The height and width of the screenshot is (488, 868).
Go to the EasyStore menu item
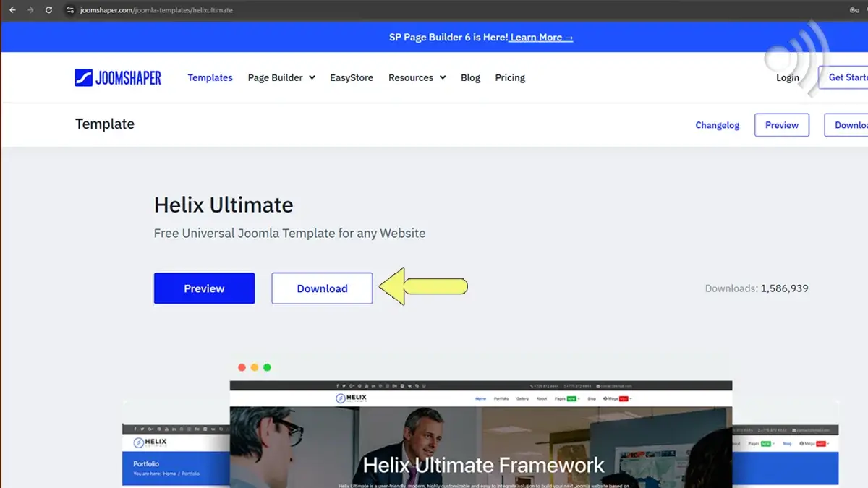[x=352, y=78]
